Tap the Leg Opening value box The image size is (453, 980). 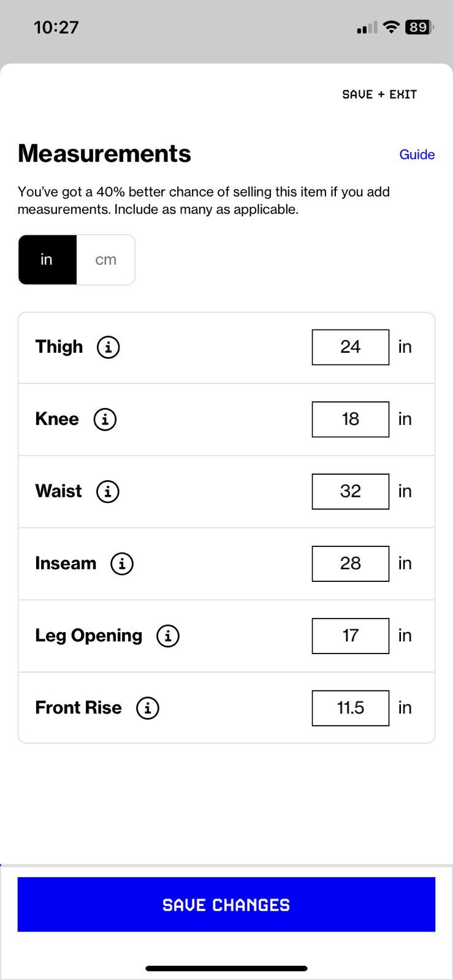(x=350, y=636)
